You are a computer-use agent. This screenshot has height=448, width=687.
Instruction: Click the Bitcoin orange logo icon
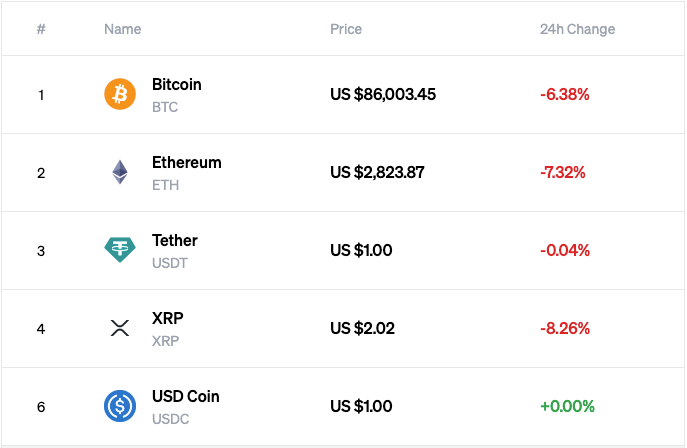[x=120, y=95]
